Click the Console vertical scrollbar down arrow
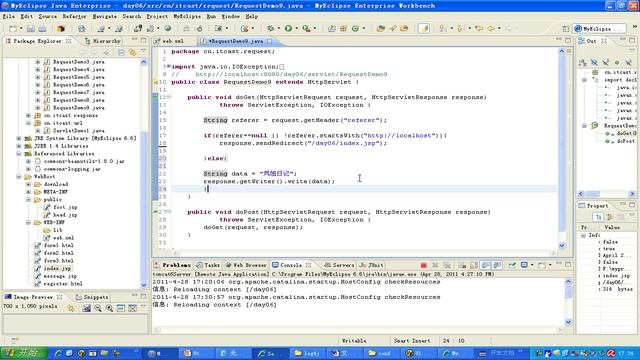Screen dimensions: 640x360 [x=569, y=322]
